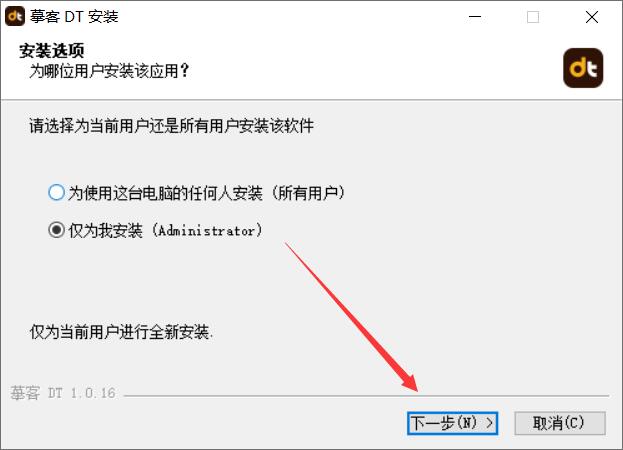Minimize the 摹客 DT installer window
Image resolution: width=623 pixels, height=450 pixels.
point(475,17)
